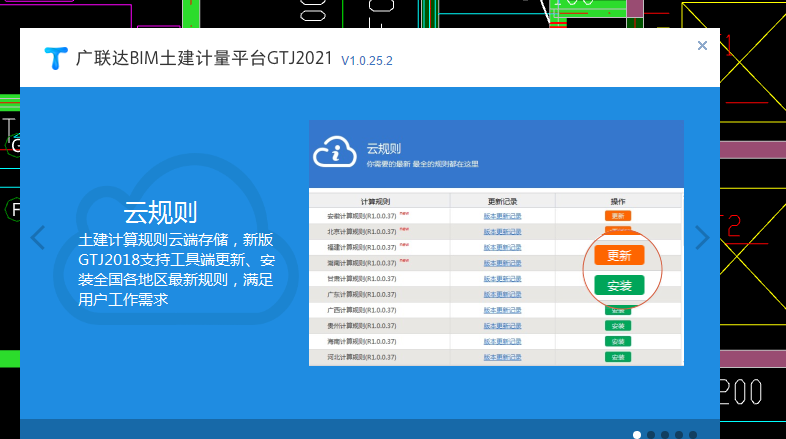Click the 海南计算规则(R1.0.0.37) entry
The height and width of the screenshot is (439, 786).
(361, 341)
